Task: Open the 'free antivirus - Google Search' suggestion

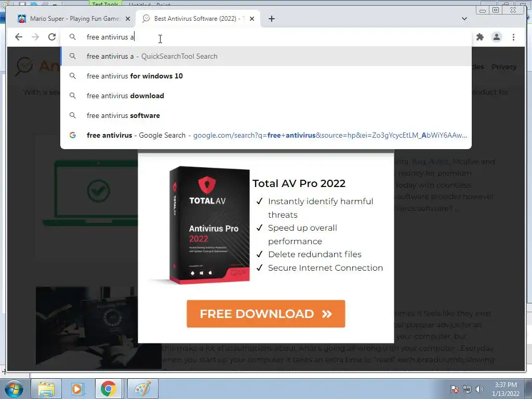Action: pos(266,135)
